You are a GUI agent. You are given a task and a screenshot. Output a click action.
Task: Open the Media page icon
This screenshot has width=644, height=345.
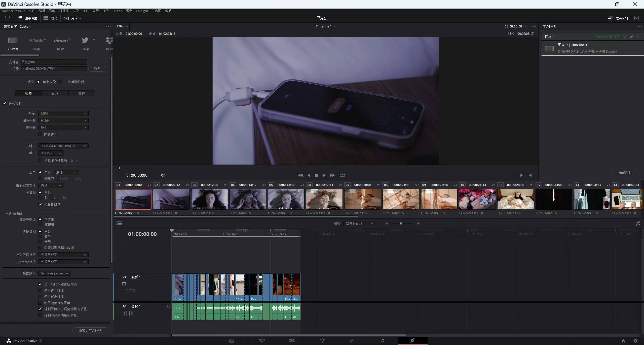[232, 341]
